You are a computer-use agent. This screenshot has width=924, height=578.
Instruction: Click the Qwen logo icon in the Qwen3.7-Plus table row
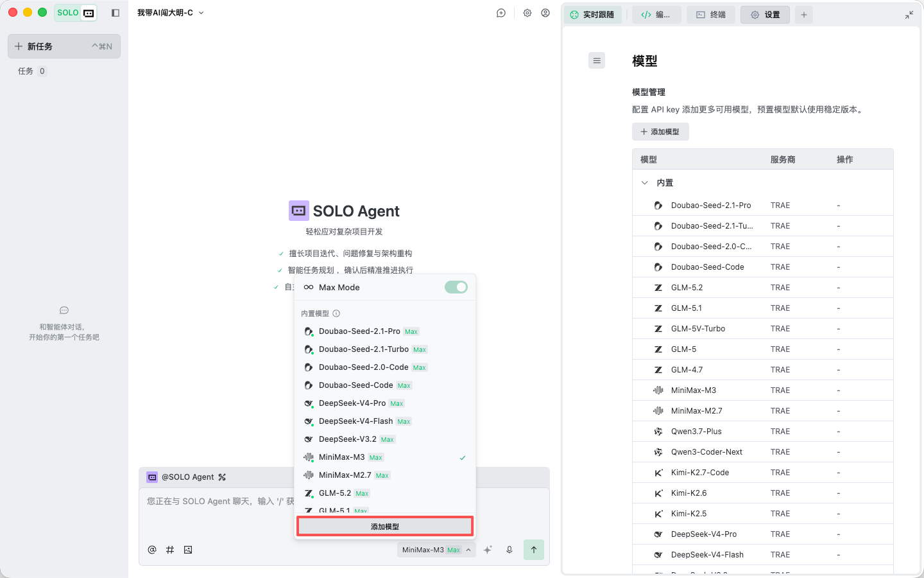(x=658, y=432)
